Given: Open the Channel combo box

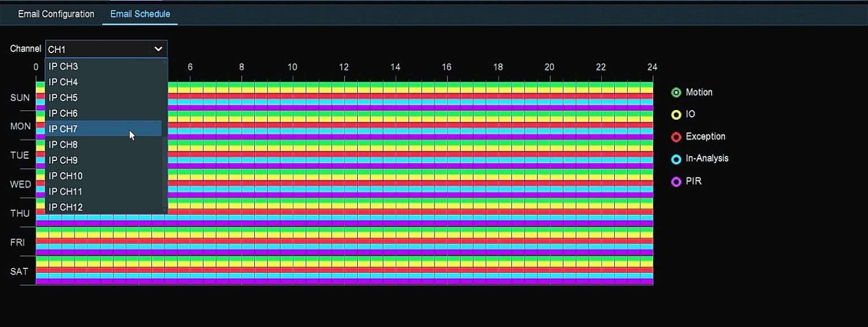Looking at the screenshot, I should tap(105, 49).
